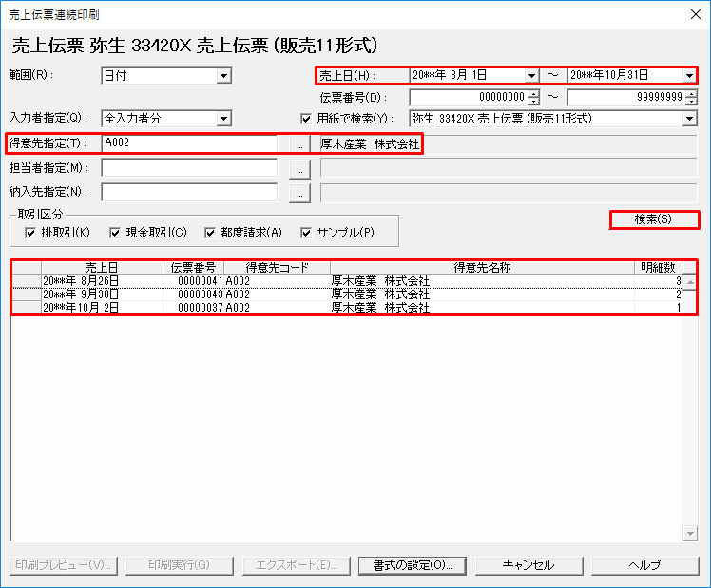Expand the 売上日 end date picker 10月31日
Image resolution: width=711 pixels, height=588 pixels.
(689, 75)
